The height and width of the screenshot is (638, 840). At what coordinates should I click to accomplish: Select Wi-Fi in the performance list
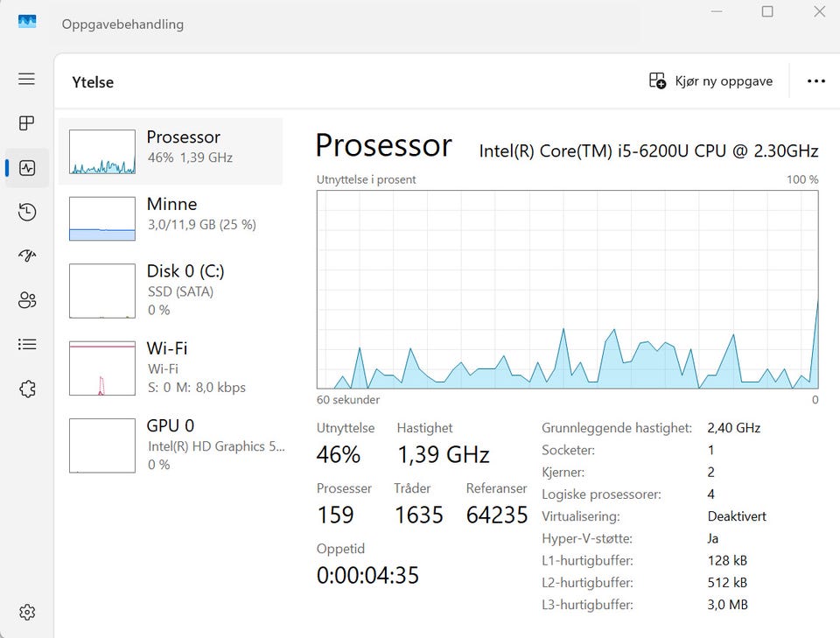tap(171, 368)
